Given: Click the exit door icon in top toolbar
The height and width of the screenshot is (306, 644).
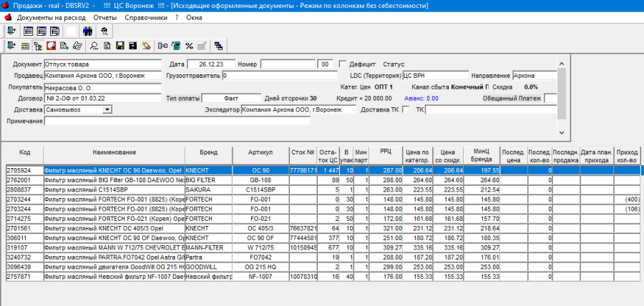Looking at the screenshot, I should pos(11,31).
